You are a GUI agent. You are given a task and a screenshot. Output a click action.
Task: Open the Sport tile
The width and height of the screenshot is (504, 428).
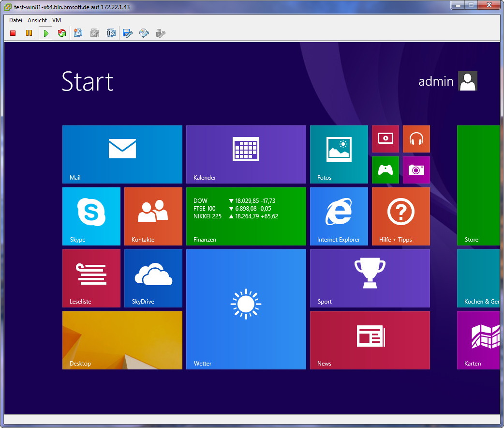370,278
